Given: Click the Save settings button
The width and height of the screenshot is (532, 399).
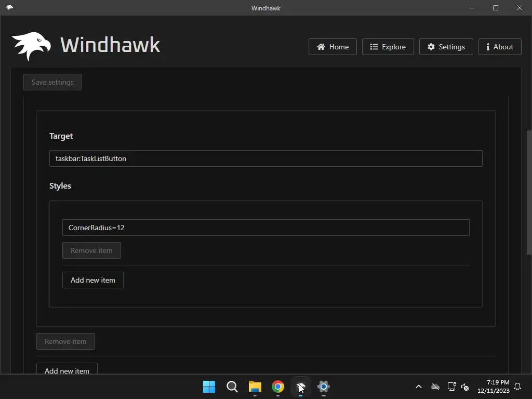Looking at the screenshot, I should tap(52, 82).
